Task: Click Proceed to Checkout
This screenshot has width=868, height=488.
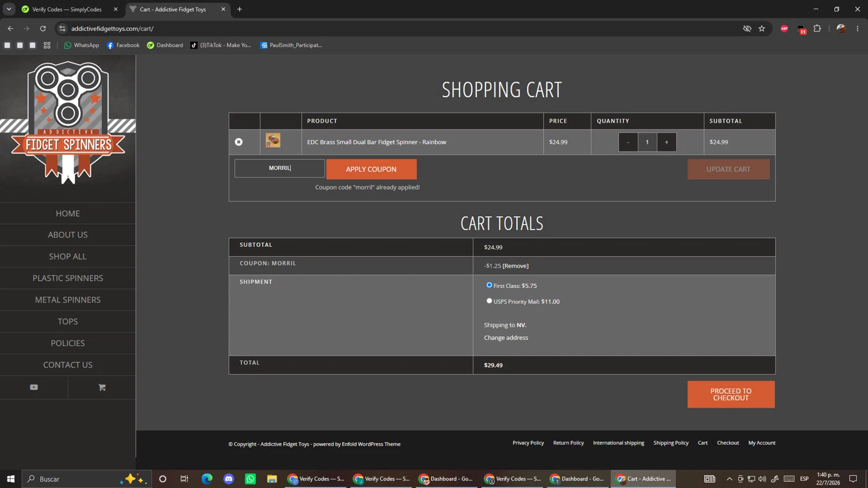Action: 731,394
